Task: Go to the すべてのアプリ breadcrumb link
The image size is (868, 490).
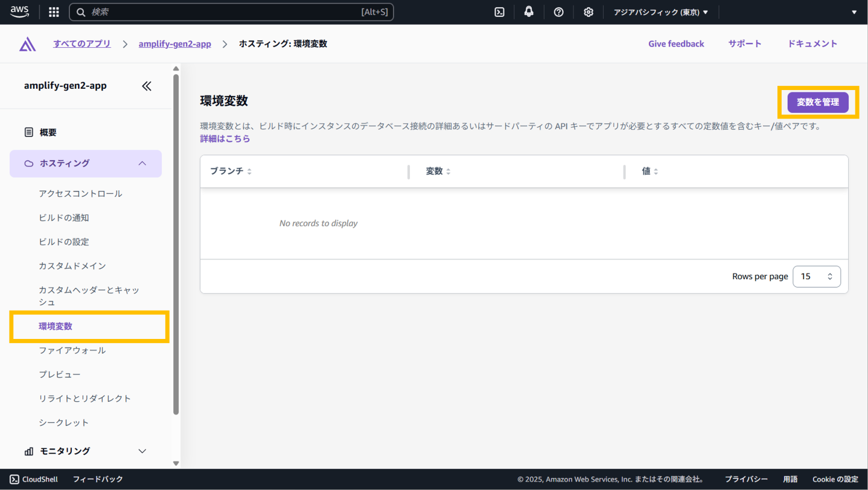Action: (82, 44)
